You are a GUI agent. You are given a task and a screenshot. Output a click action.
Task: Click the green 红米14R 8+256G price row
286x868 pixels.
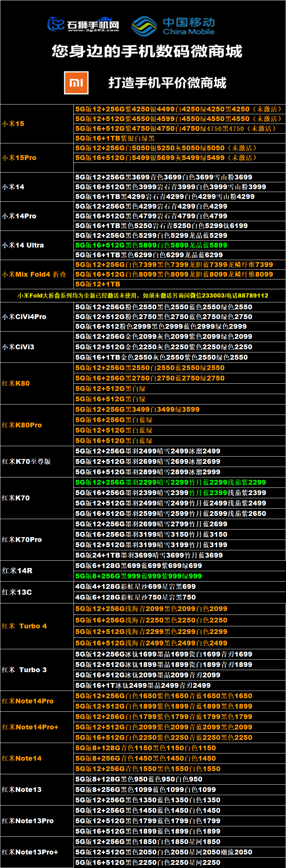click(139, 576)
